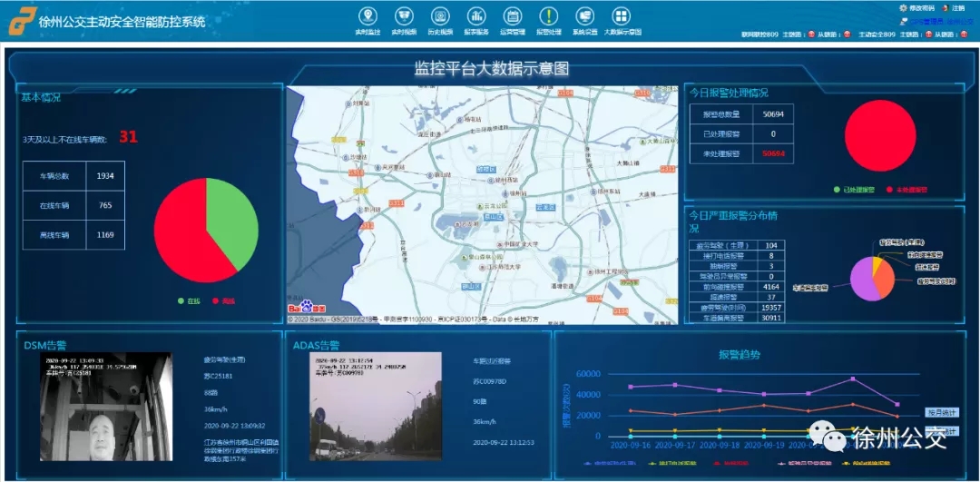The image size is (980, 482).
Task: Click the purple slice in severe alarm pie
Action: tap(860, 283)
